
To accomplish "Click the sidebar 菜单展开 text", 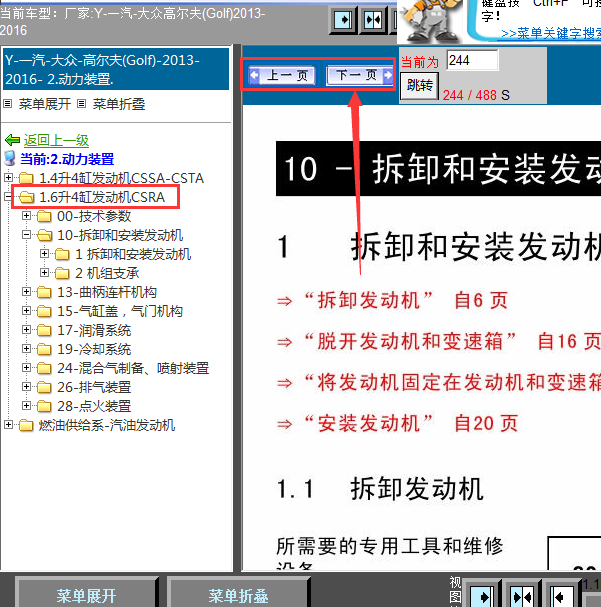I will pos(45,104).
